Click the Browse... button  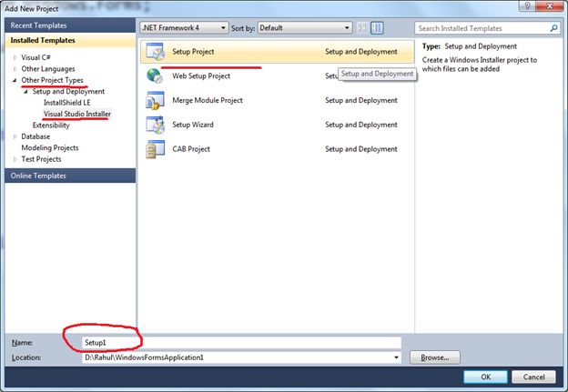click(435, 357)
